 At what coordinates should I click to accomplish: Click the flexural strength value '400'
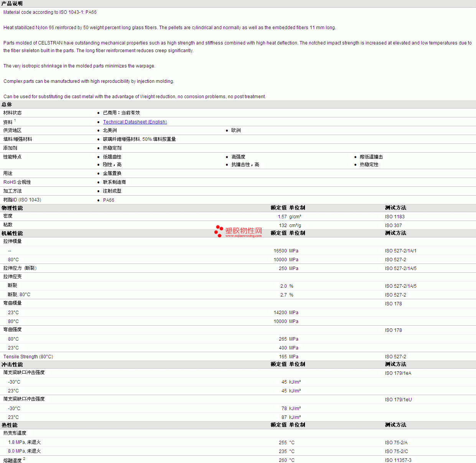pyautogui.click(x=283, y=348)
